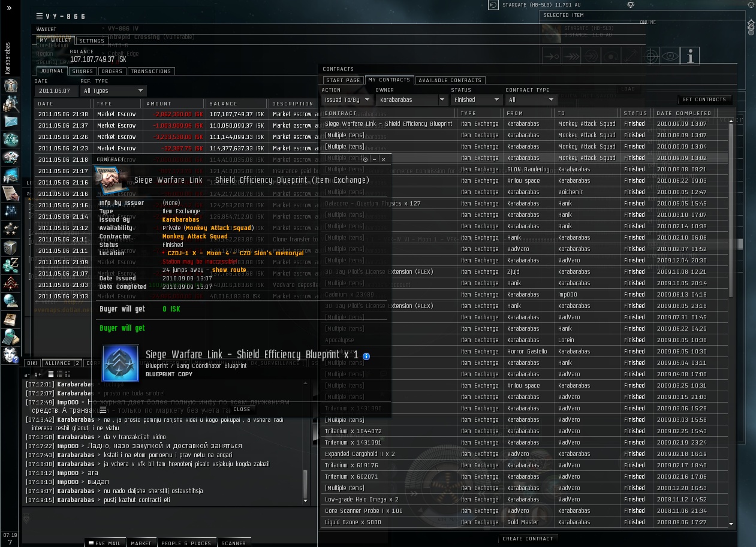This screenshot has width=756, height=547.
Task: Increase chat font size with A+ button
Action: coord(37,374)
